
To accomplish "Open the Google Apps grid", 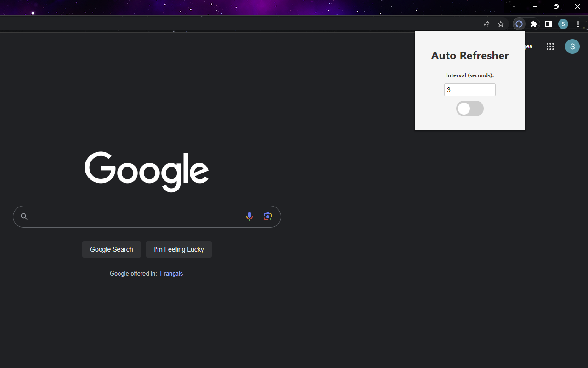I will pyautogui.click(x=550, y=46).
